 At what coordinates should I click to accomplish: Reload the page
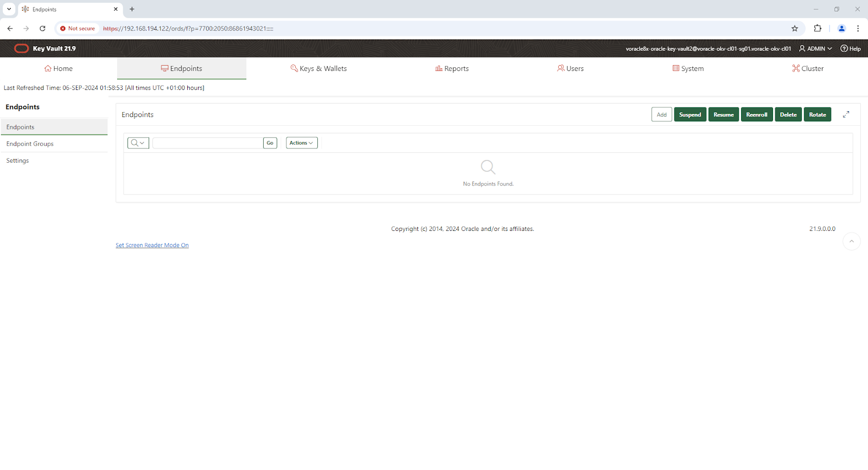[x=42, y=28]
